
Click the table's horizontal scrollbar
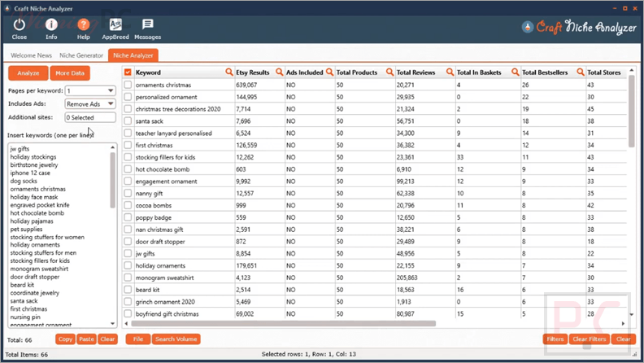tap(284, 324)
